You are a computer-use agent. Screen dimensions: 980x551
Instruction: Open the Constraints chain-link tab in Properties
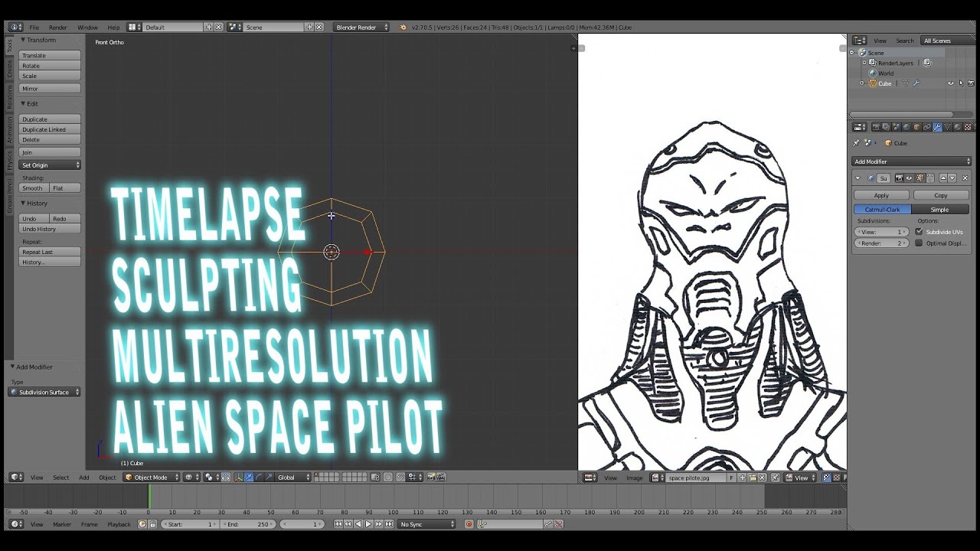927,127
